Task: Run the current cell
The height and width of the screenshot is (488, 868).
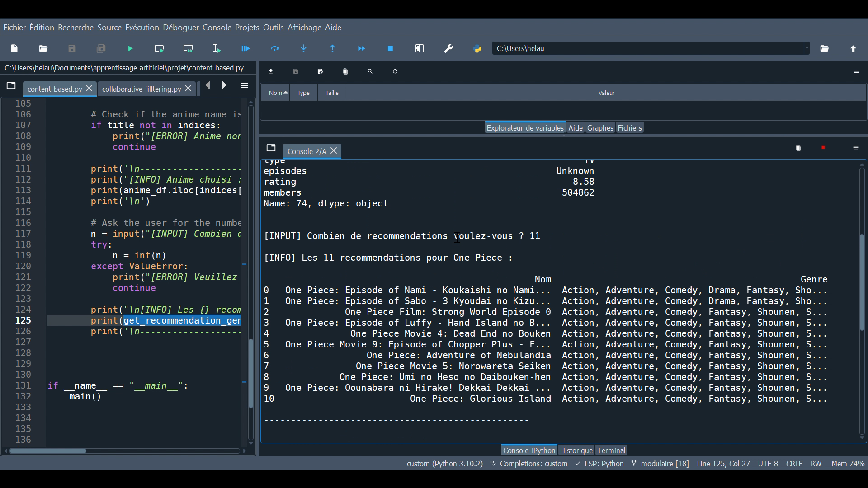Action: (159, 48)
